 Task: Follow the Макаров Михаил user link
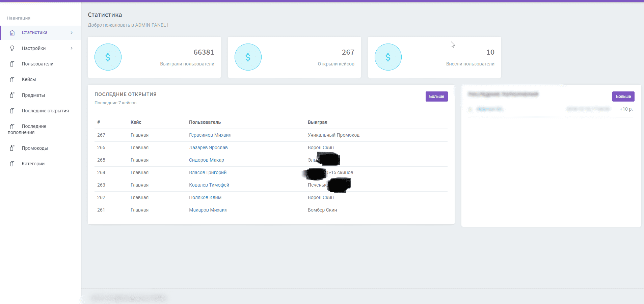pos(208,210)
